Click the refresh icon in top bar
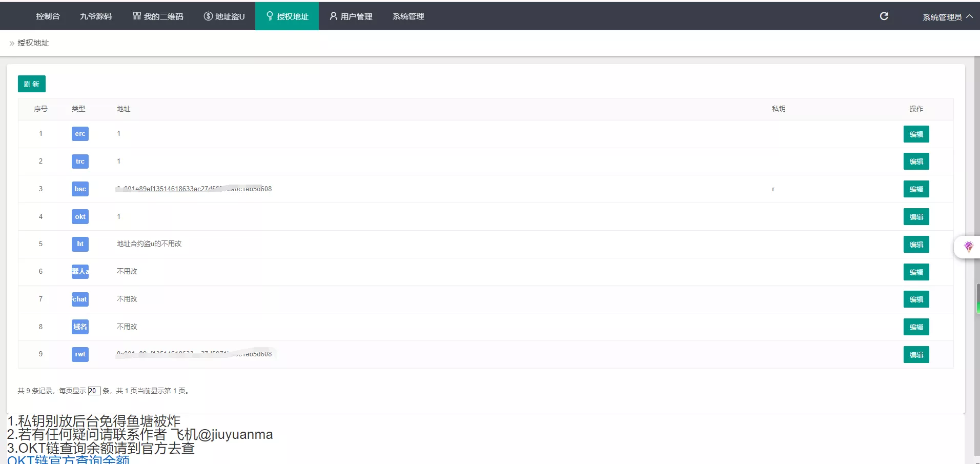This screenshot has height=464, width=980. (884, 16)
